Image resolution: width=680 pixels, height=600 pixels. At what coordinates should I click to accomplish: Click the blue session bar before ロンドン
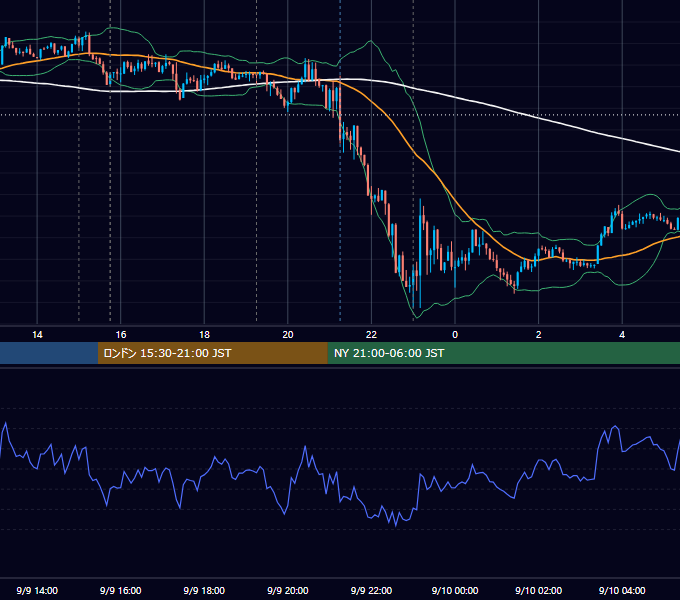tap(49, 353)
